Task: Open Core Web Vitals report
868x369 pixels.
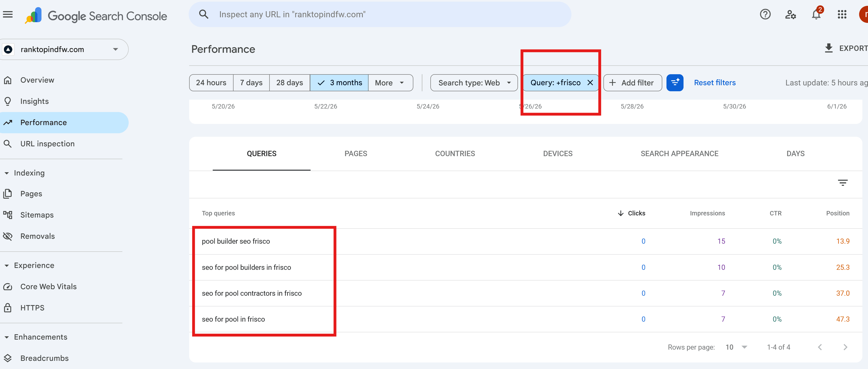Action: pyautogui.click(x=64, y=287)
